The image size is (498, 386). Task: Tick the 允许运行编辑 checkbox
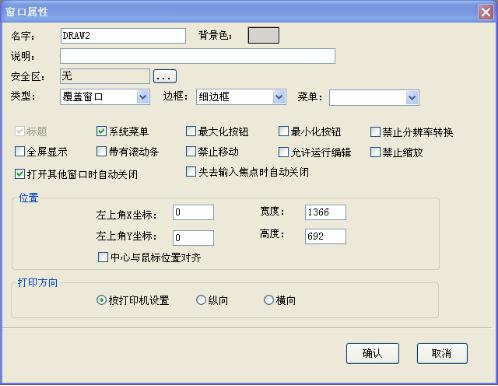click(x=283, y=152)
